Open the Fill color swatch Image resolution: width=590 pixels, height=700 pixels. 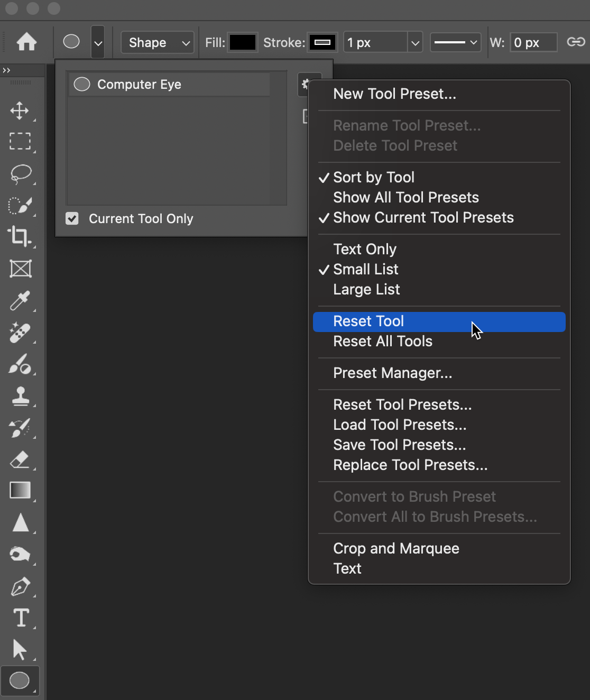[242, 42]
